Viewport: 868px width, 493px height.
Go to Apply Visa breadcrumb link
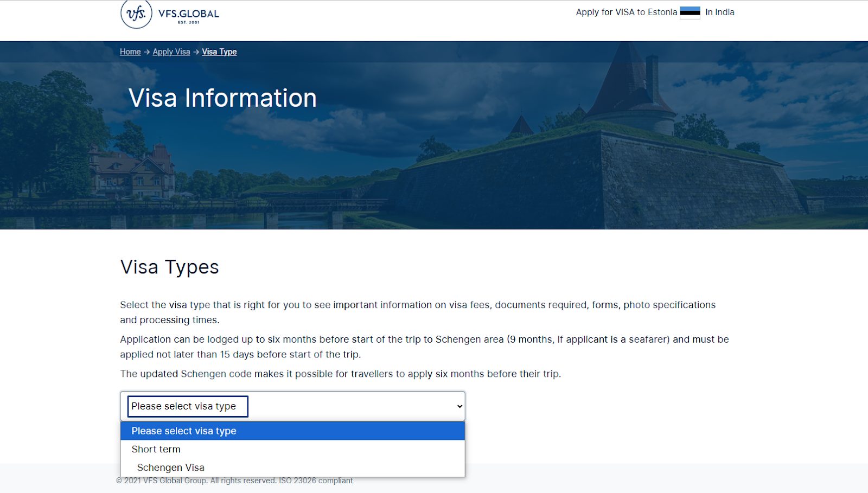pyautogui.click(x=171, y=52)
